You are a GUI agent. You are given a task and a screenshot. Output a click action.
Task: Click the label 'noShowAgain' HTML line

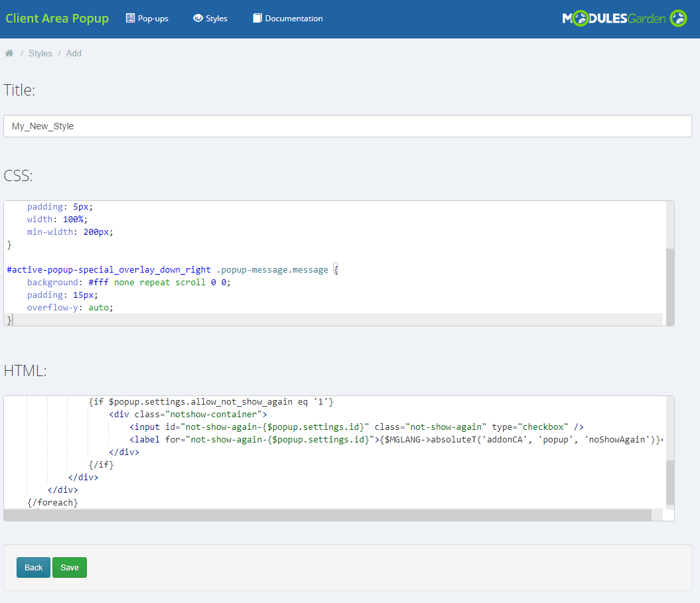click(x=396, y=439)
